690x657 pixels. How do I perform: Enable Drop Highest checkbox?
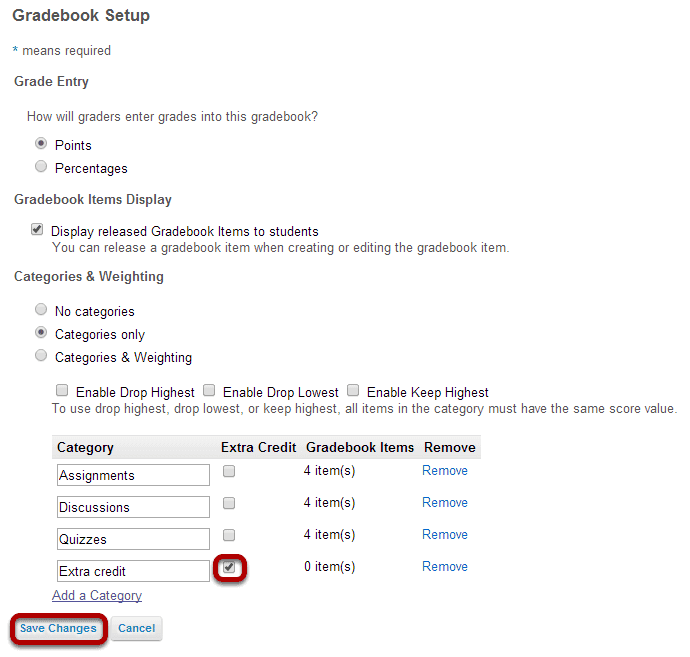62,390
